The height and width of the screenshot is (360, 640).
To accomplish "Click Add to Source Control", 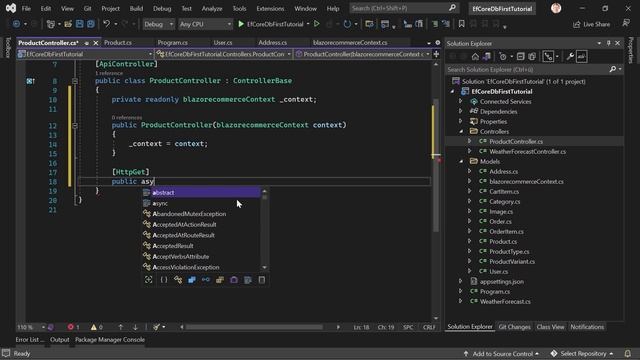I will 502,353.
